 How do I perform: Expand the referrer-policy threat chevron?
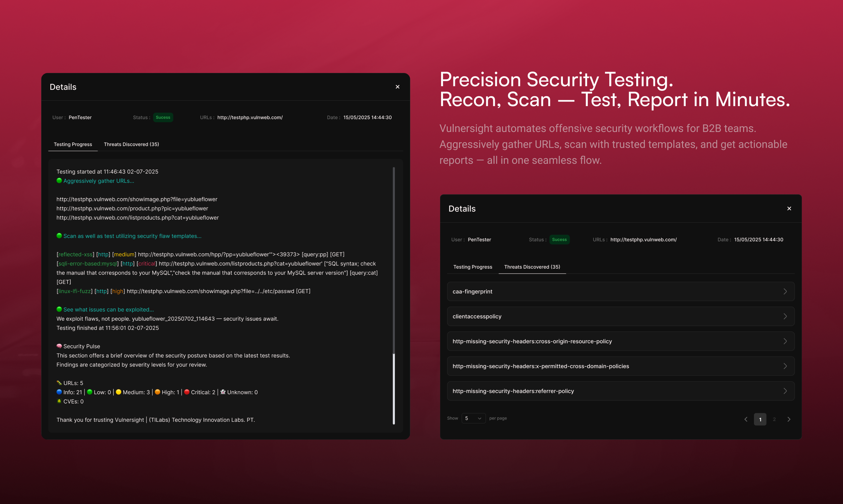(x=785, y=391)
